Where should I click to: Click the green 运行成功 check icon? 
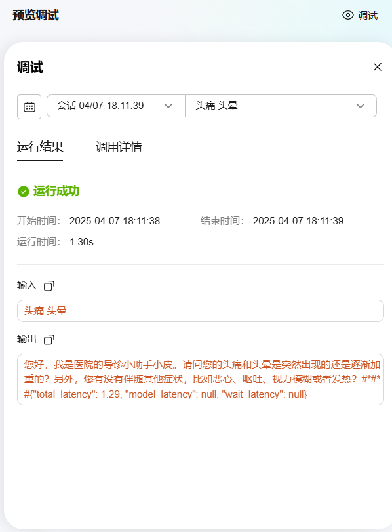point(24,192)
